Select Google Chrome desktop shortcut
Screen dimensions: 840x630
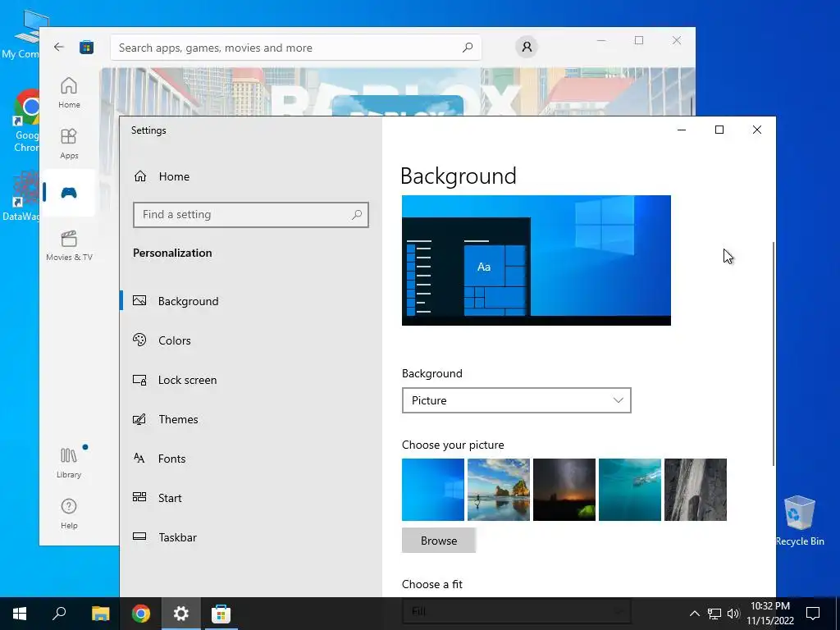26,121
